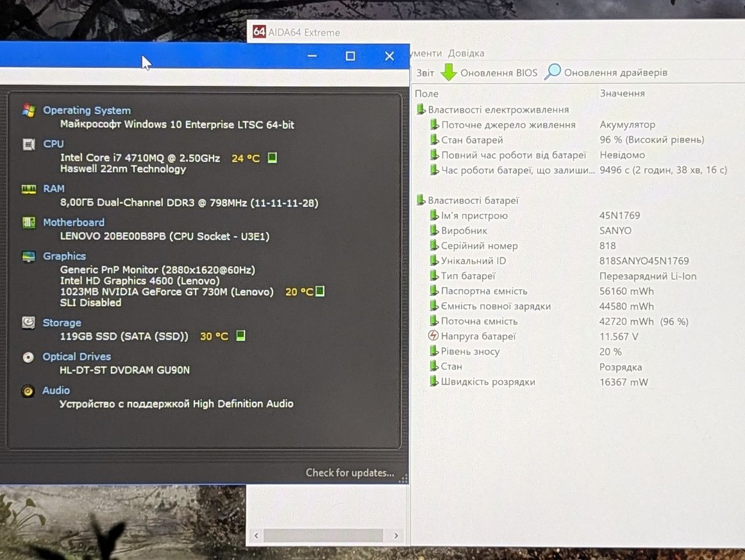The height and width of the screenshot is (560, 745).
Task: Click the CPU chip icon
Action: click(x=29, y=144)
